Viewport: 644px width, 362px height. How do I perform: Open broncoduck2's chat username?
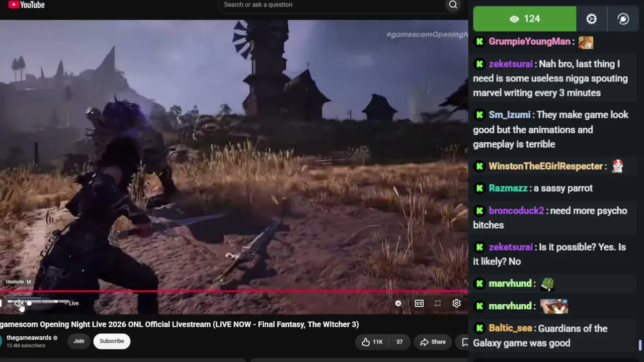point(516,211)
